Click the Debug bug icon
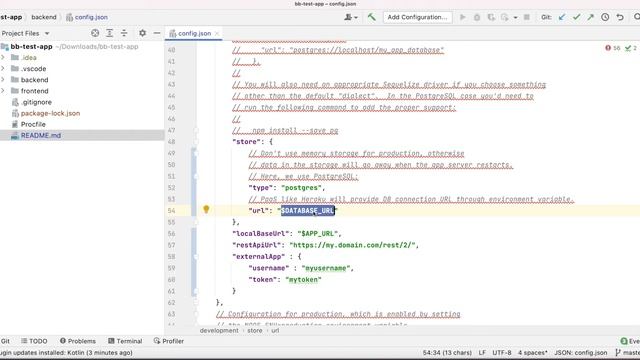The width and height of the screenshot is (640, 360). point(477,17)
